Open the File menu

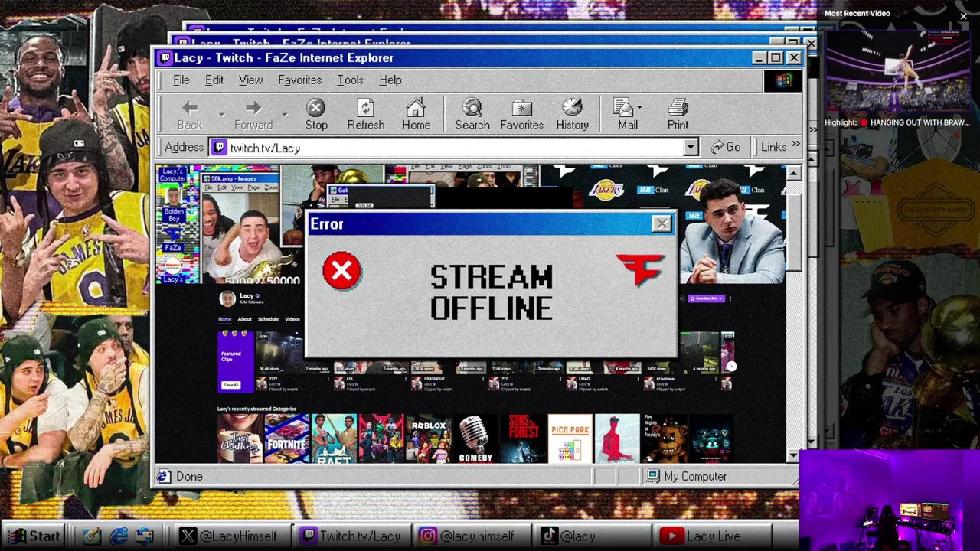click(x=181, y=80)
